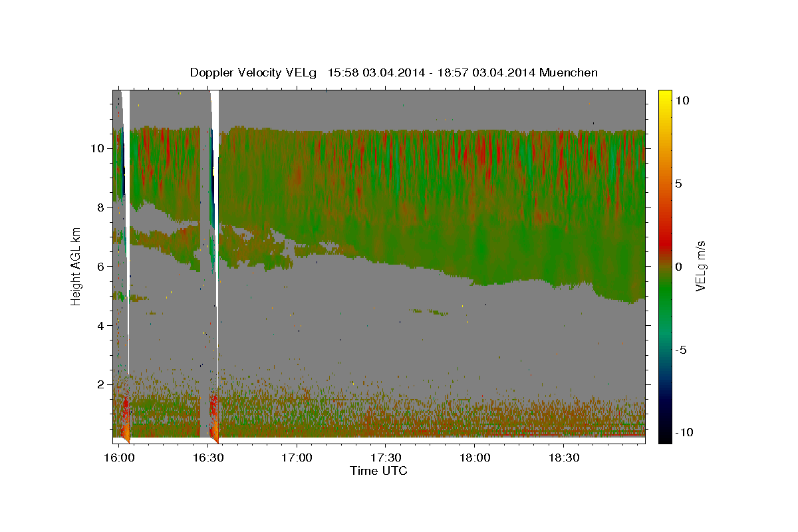Click the 17:30 time tick label
798x532 pixels.
point(385,458)
